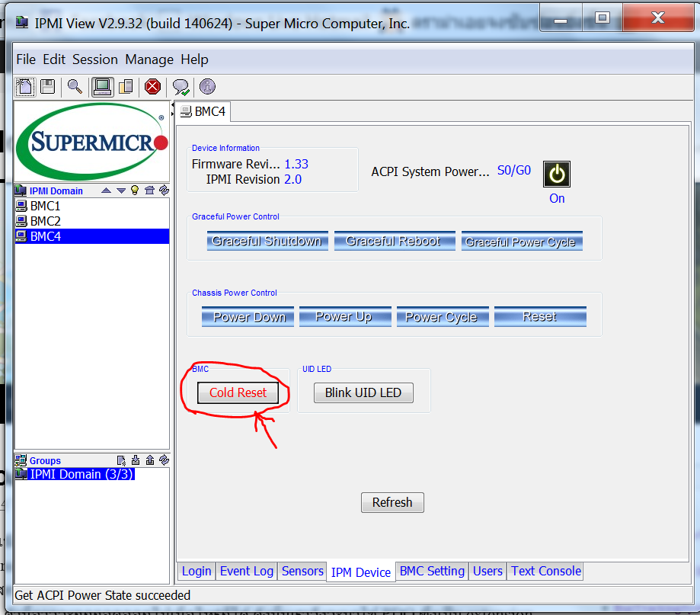The height and width of the screenshot is (615, 700).
Task: Click the IPMI Revision value 2.0
Action: (292, 179)
